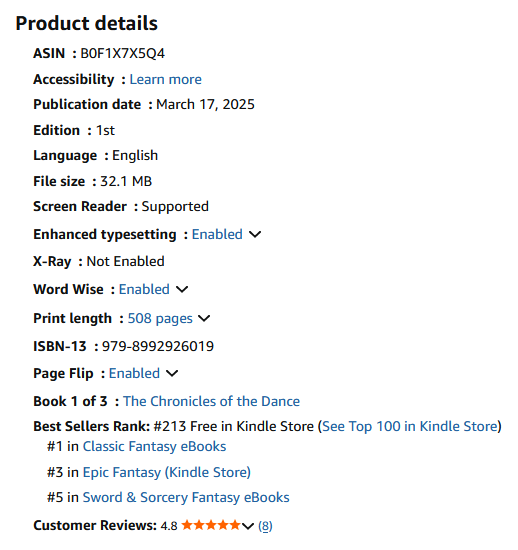
Task: Open the Accessibility Learn more link
Action: 166,79
